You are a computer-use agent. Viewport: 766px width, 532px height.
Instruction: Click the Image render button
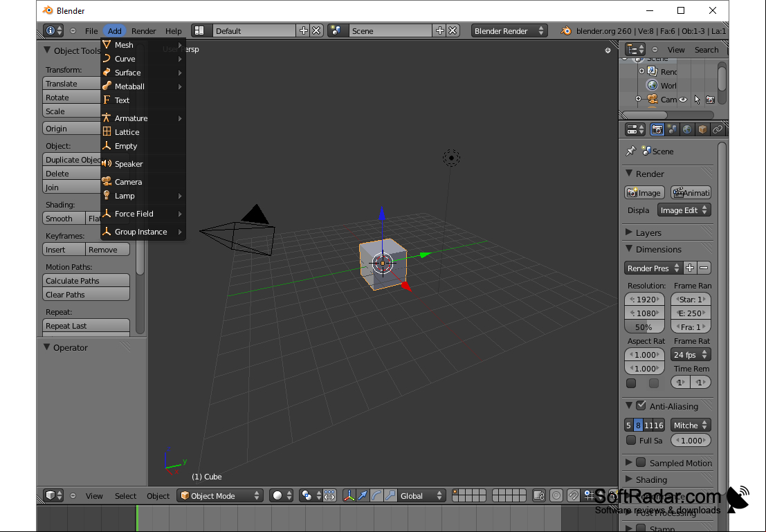pos(644,193)
